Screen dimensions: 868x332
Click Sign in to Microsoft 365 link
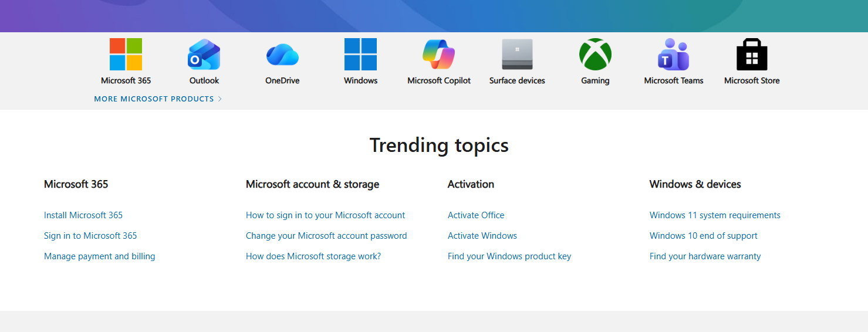point(90,236)
